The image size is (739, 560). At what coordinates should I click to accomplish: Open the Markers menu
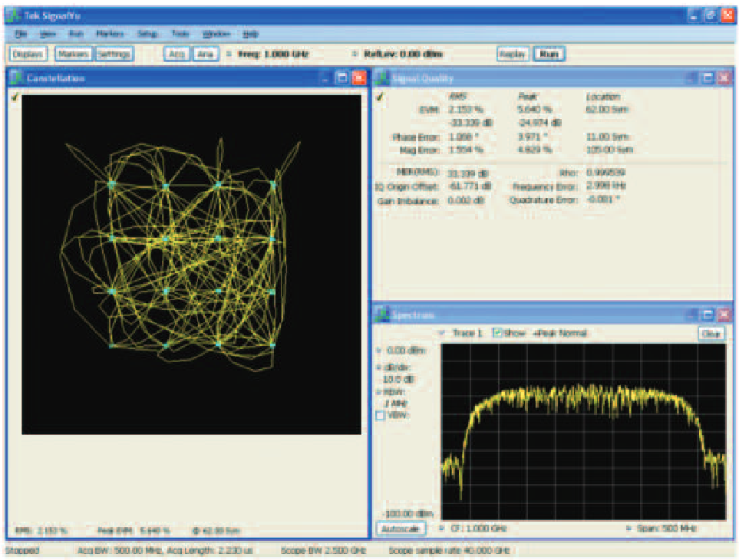coord(110,33)
